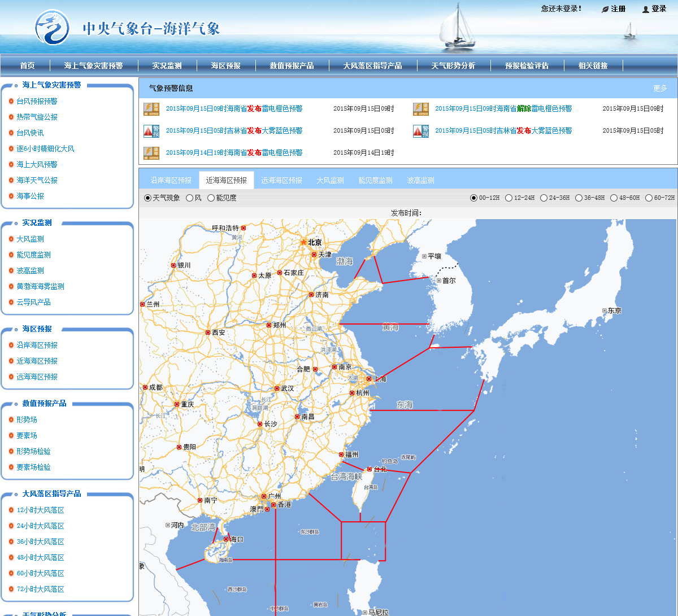Switch to the 波高监测 tab
The width and height of the screenshot is (678, 616).
coord(420,181)
